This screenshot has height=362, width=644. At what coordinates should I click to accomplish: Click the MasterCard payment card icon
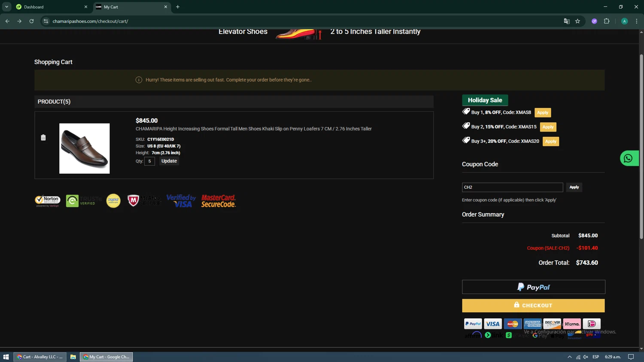coord(513,324)
